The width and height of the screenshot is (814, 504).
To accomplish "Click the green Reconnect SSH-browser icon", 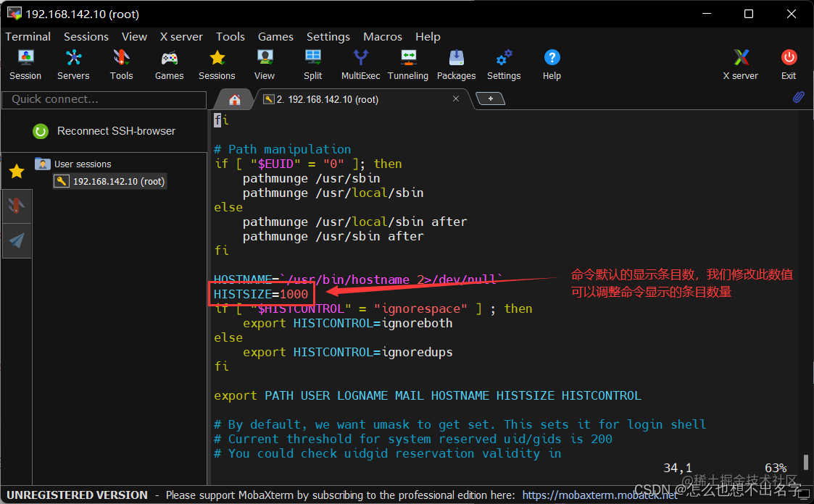I will click(41, 131).
